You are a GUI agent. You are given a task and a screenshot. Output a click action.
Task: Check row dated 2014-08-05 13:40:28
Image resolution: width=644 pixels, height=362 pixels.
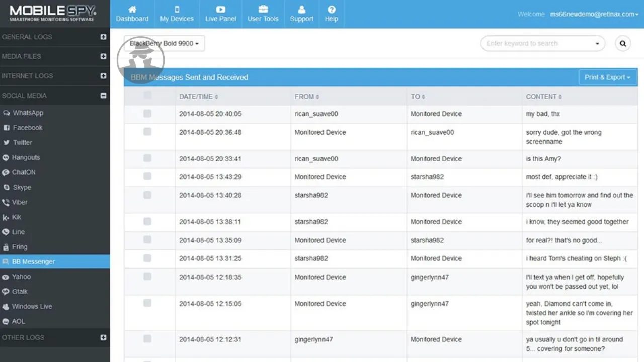[x=147, y=195]
